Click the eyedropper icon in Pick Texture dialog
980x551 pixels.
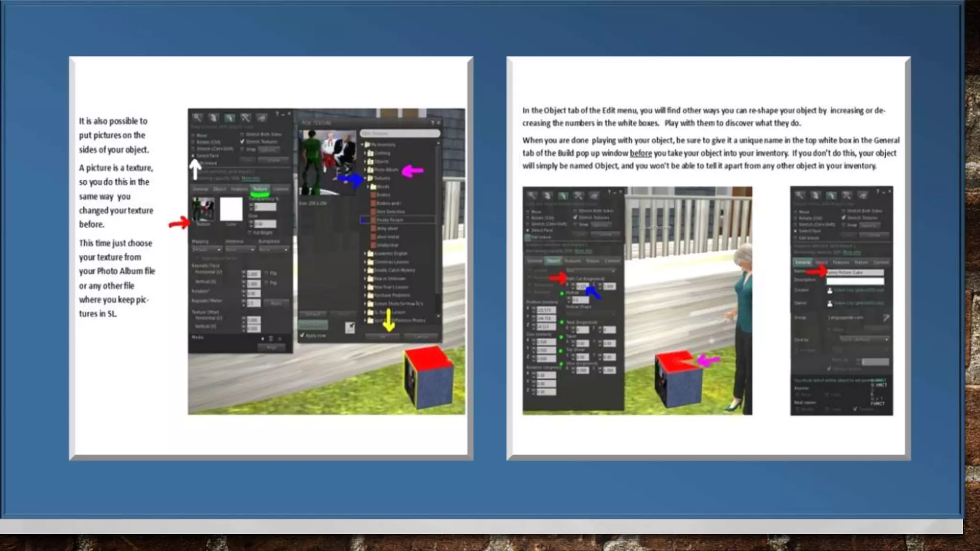coord(350,327)
